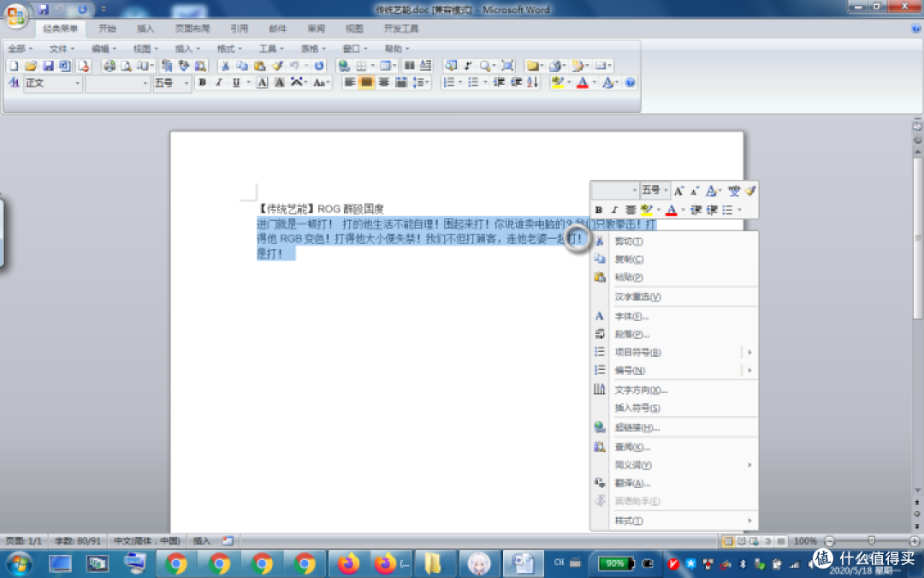Click the red font color button in the toolbar
Image resolution: width=924 pixels, height=578 pixels.
click(x=583, y=82)
